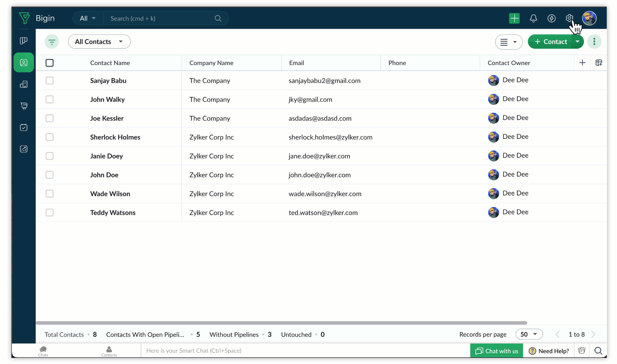Viewport: 617px width, 364px height.
Task: Click email ted.watson@zylker.com
Action: (323, 213)
